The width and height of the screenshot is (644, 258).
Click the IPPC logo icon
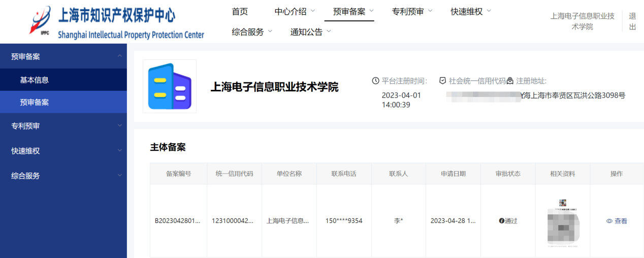click(x=41, y=21)
